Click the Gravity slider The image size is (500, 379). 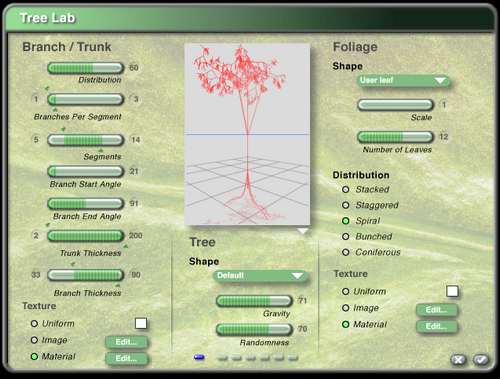point(254,301)
